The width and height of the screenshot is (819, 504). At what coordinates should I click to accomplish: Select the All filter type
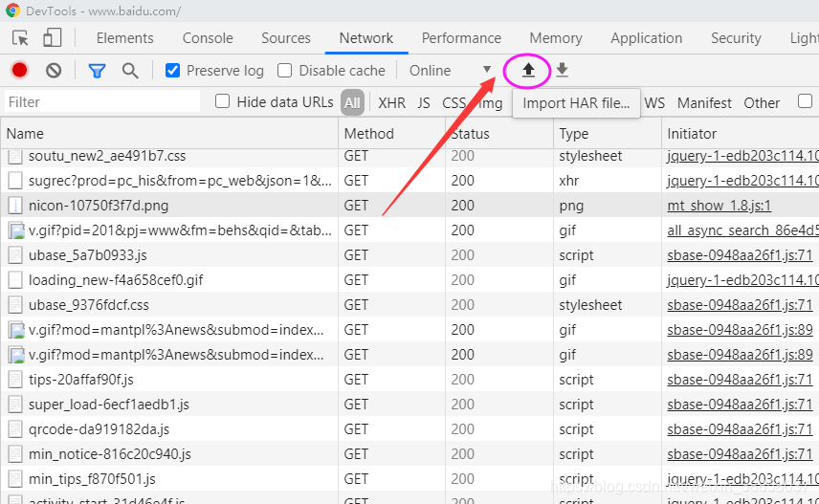coord(352,102)
